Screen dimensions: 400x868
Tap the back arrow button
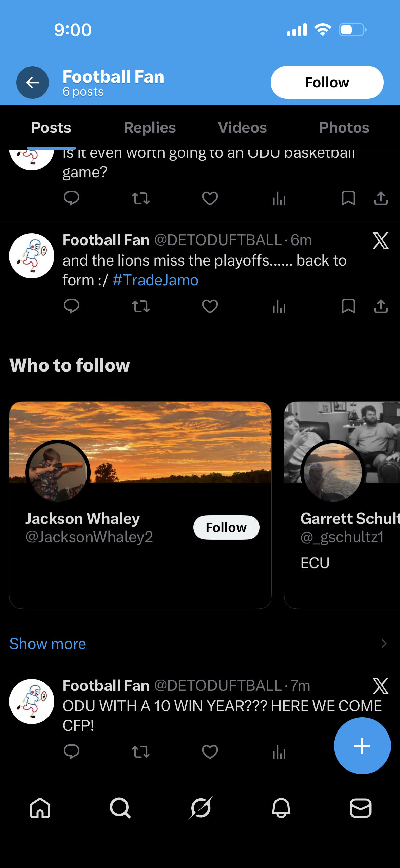coord(33,83)
